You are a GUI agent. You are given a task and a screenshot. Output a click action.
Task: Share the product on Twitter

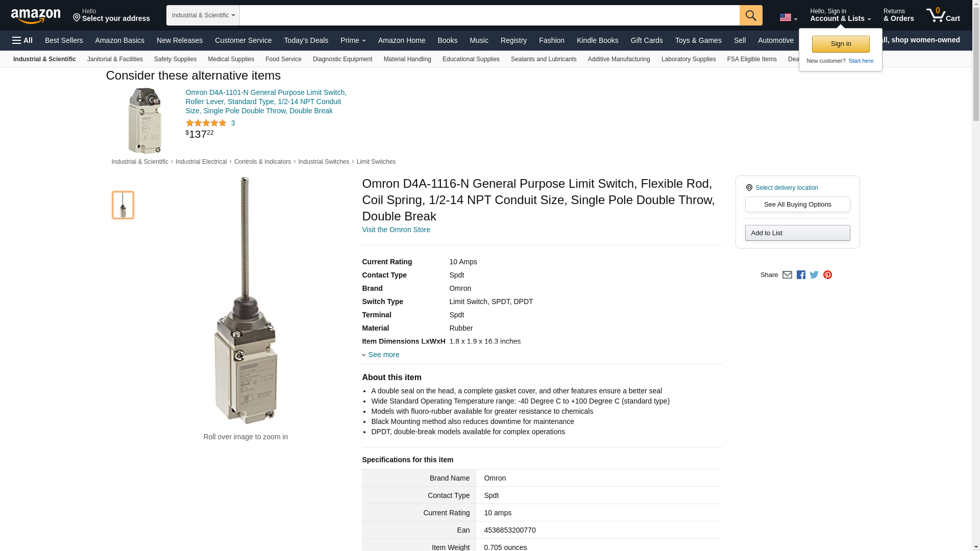814,275
